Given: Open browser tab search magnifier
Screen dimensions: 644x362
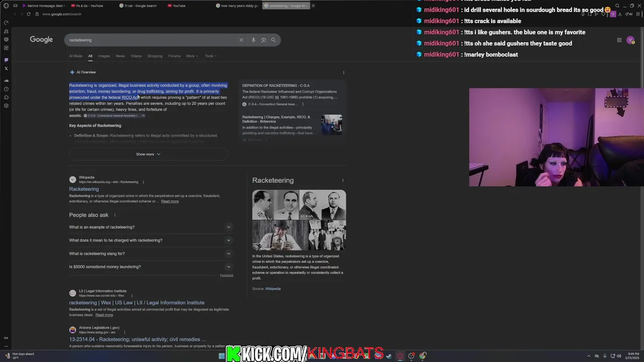Looking at the screenshot, I should 617,6.
